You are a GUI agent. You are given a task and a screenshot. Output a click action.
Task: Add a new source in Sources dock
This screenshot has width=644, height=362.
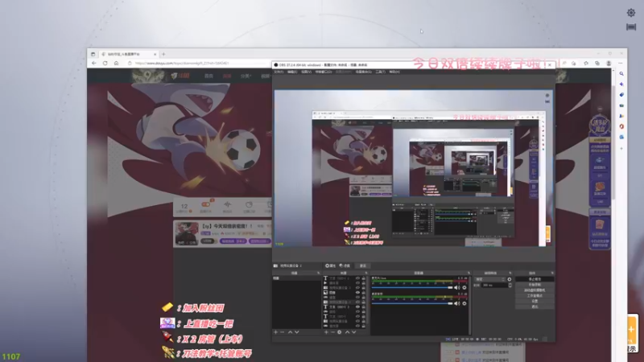(x=326, y=332)
